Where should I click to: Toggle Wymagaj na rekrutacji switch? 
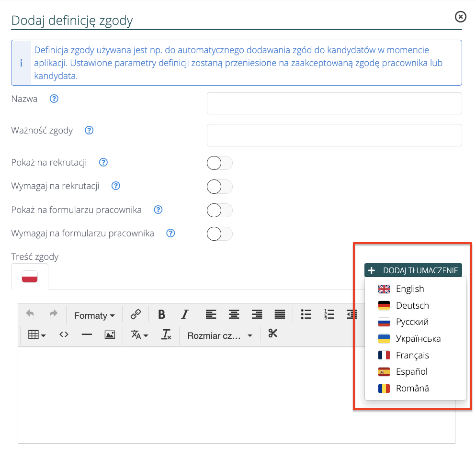[x=219, y=187]
